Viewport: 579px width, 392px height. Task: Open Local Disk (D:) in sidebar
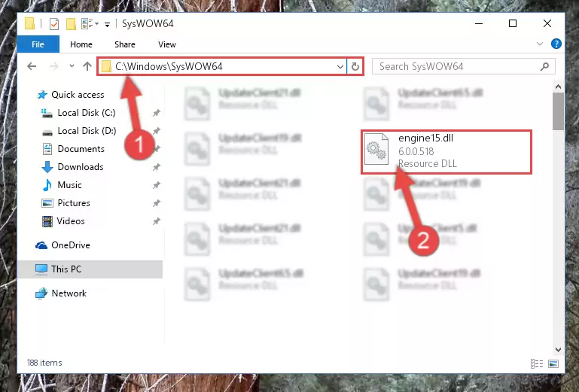(87, 131)
